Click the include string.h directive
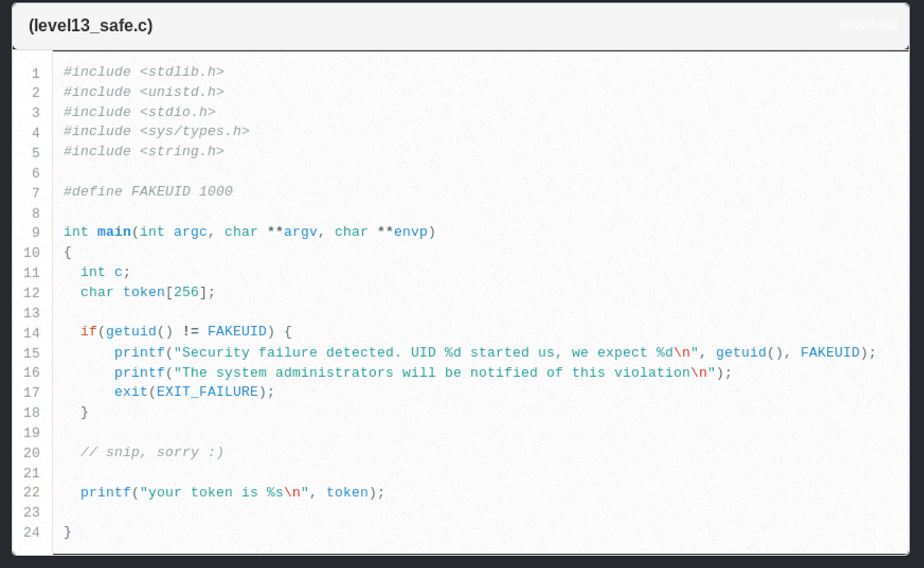 (143, 151)
